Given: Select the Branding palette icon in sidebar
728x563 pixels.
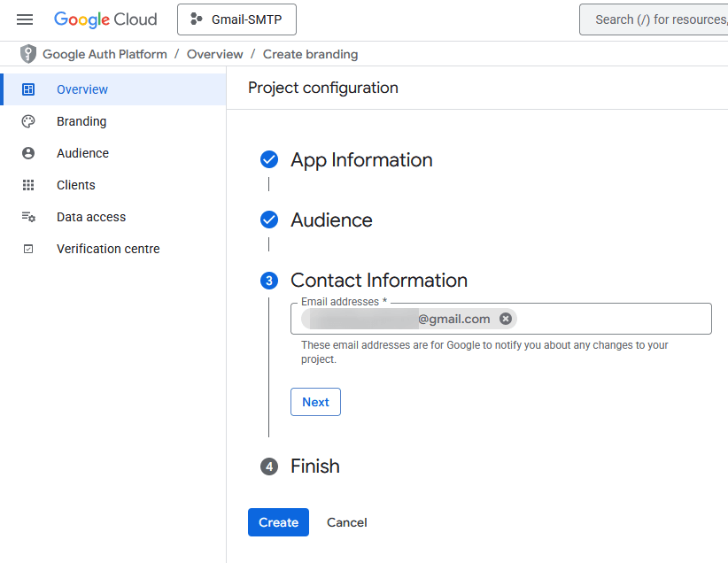Looking at the screenshot, I should [x=27, y=121].
